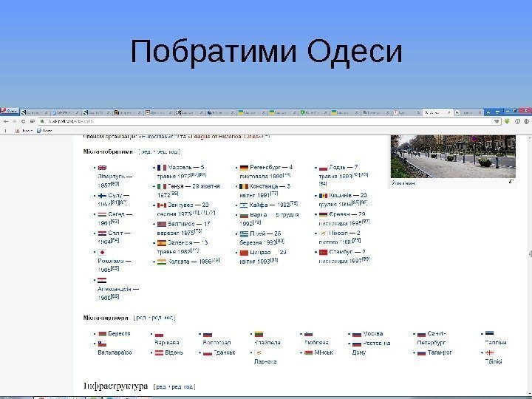Screen dimensions: 532x399
Task: Open the Берестя partner city link
Action: pyautogui.click(x=119, y=333)
